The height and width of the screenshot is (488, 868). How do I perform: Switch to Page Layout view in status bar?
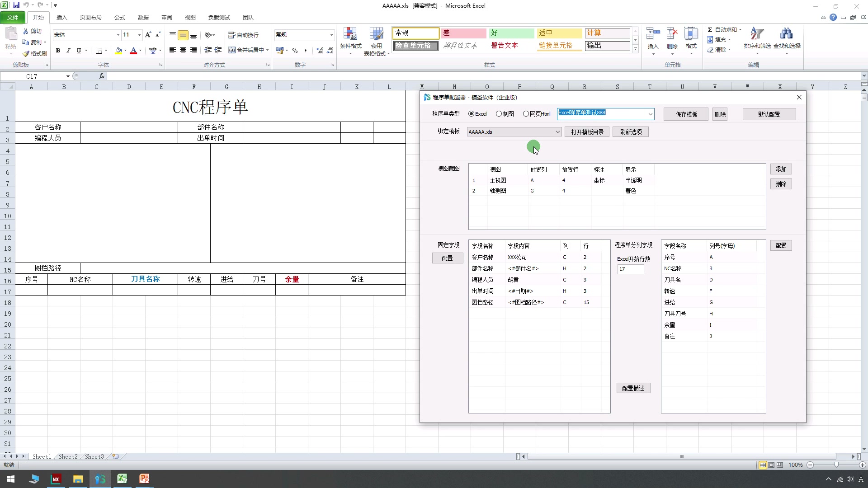pos(771,465)
